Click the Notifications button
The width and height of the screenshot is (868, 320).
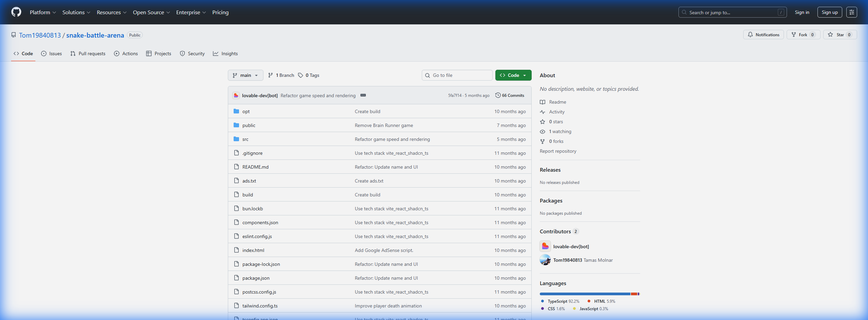point(764,35)
